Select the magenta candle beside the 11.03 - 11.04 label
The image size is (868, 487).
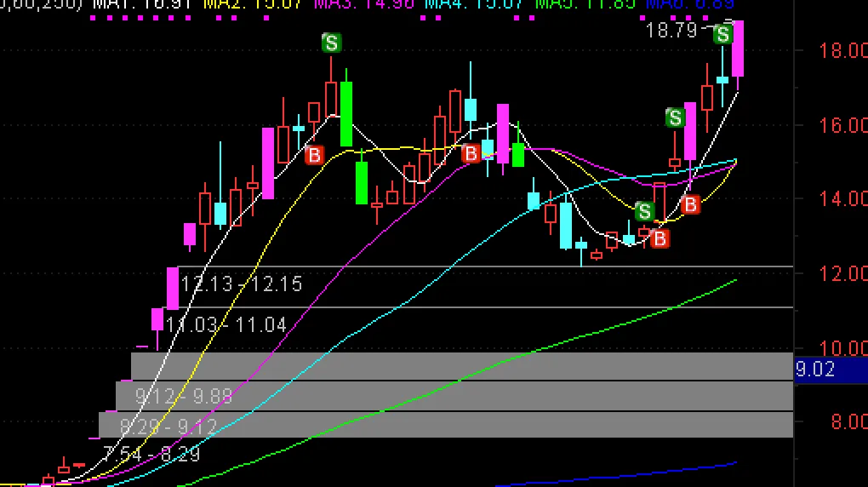[x=157, y=319]
